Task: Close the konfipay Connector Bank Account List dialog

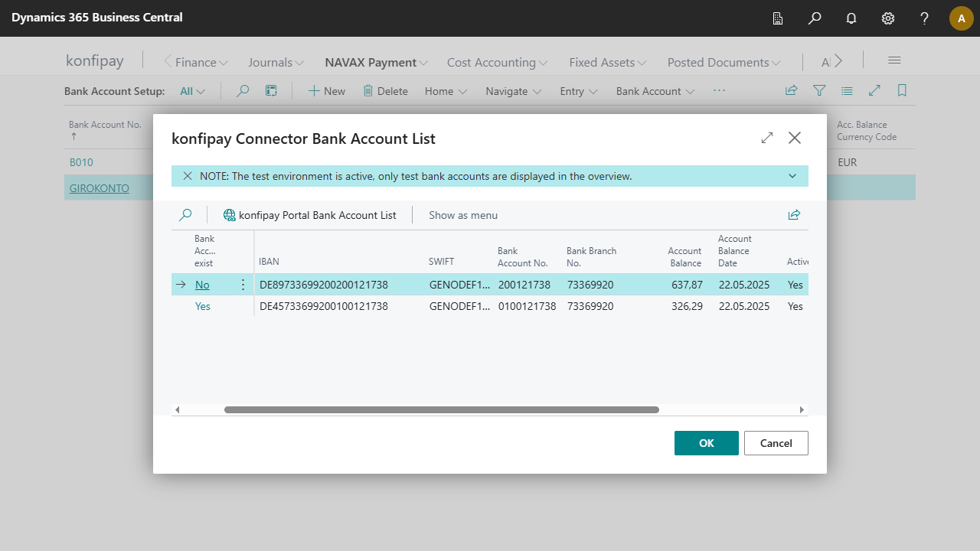Action: (x=795, y=138)
